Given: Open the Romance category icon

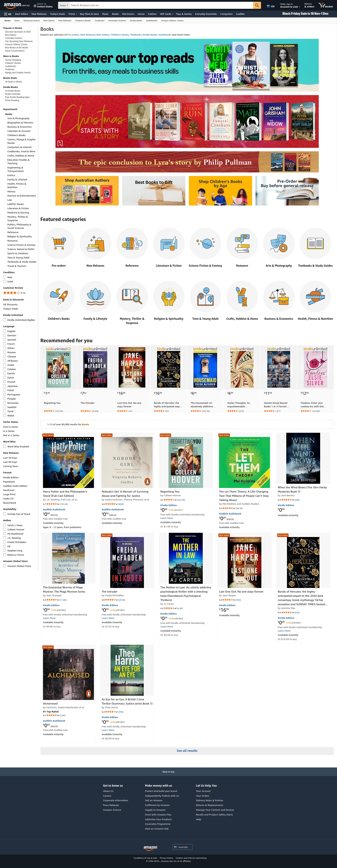Looking at the screenshot, I should [x=242, y=243].
